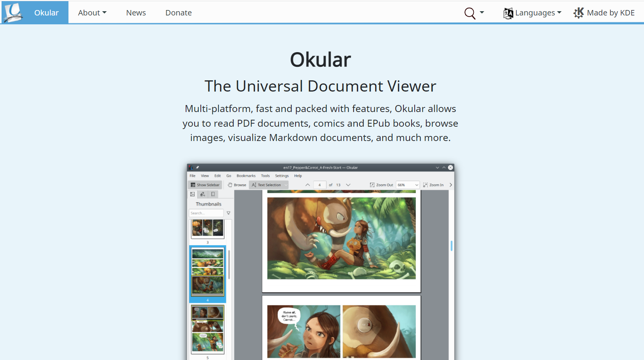This screenshot has height=360, width=644.
Task: Switch to bookmarks sidebar tab icon
Action: pyautogui.click(x=213, y=194)
